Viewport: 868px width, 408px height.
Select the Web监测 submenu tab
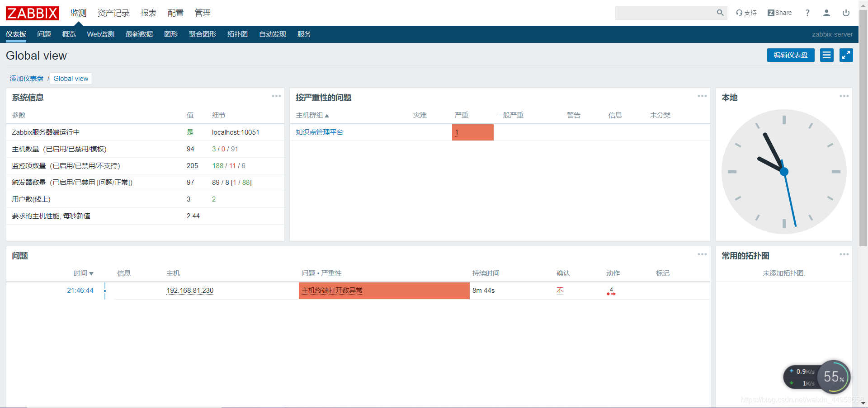[x=100, y=34]
